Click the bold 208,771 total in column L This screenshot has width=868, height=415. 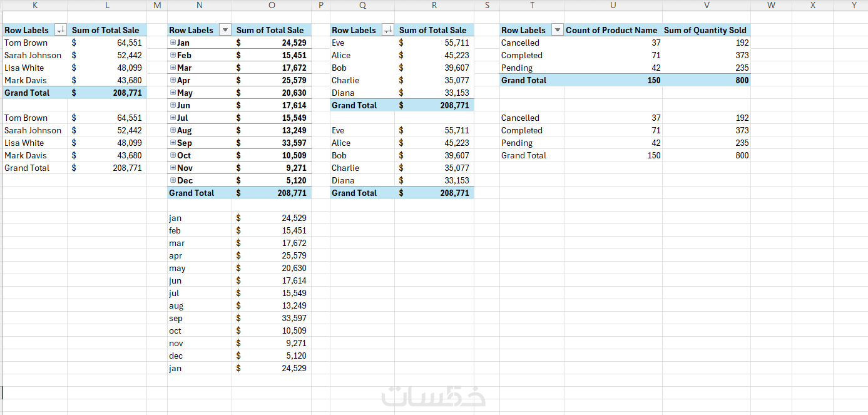click(107, 93)
